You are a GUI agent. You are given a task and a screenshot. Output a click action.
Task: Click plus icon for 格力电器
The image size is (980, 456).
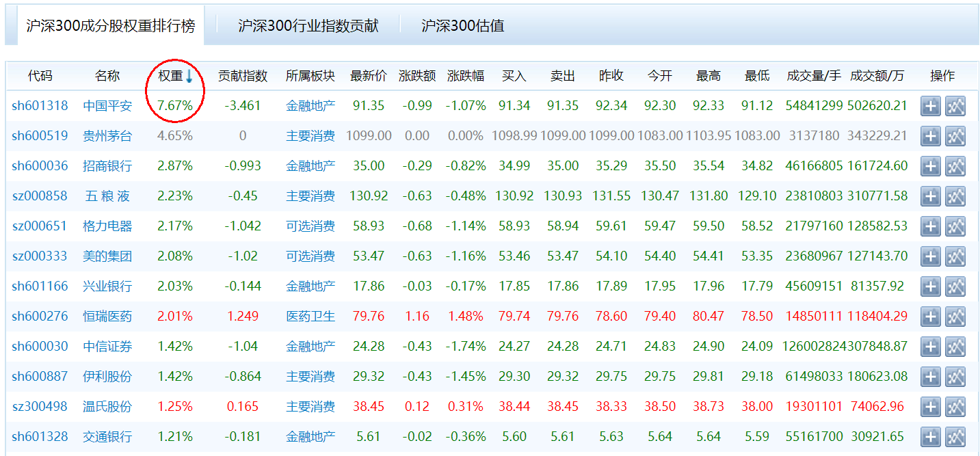[x=930, y=226]
